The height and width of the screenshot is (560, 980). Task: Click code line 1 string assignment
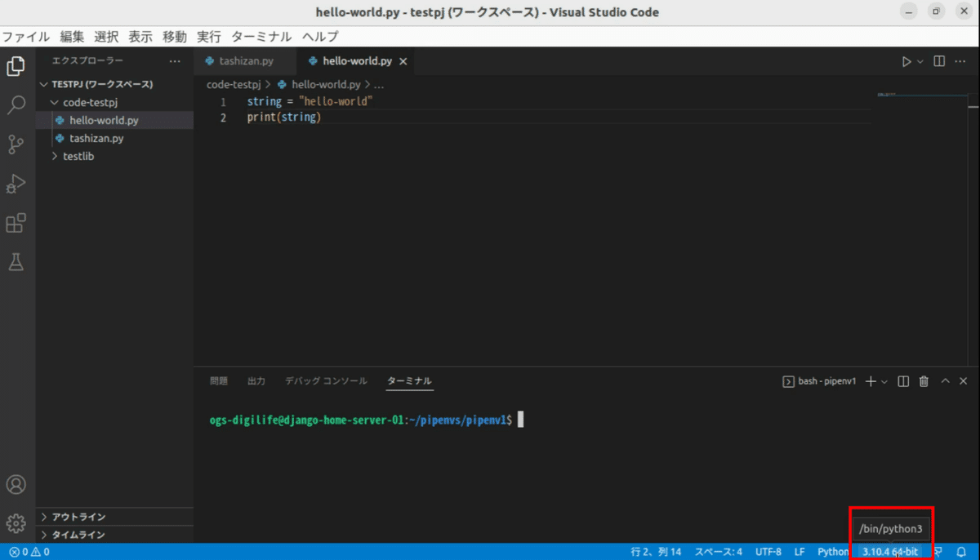[310, 102]
